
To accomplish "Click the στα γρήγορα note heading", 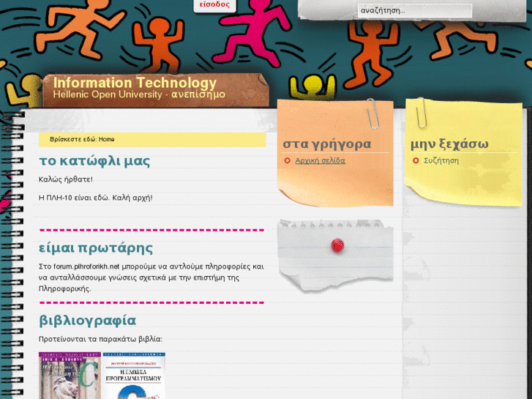I will pyautogui.click(x=326, y=144).
